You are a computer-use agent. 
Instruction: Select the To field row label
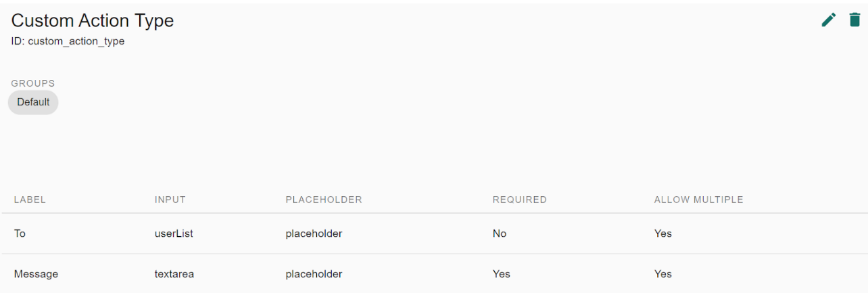click(20, 233)
